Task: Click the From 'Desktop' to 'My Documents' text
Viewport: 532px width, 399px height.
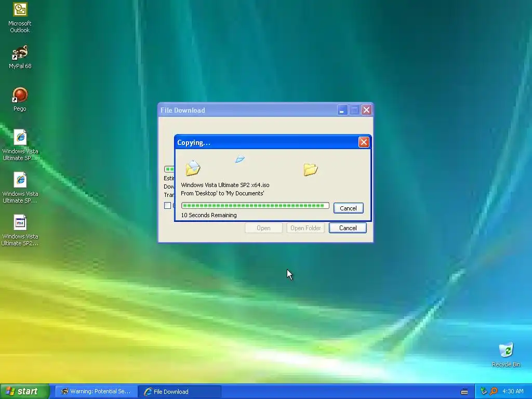Action: coord(222,193)
